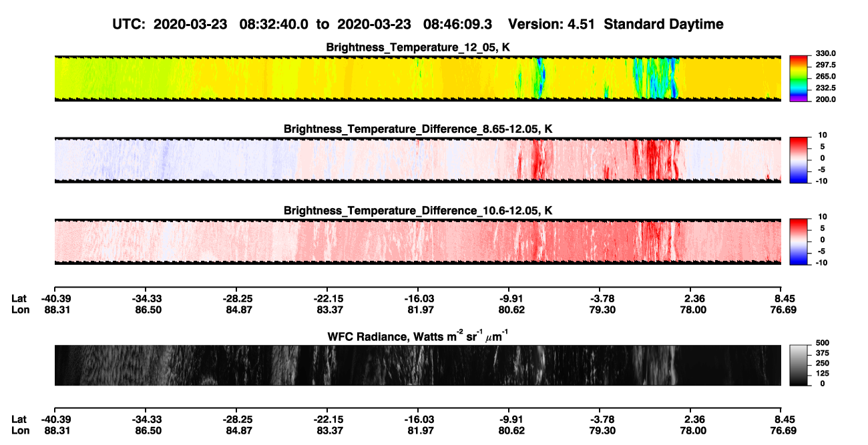The height and width of the screenshot is (445, 868).
Task: Click the 250 tick on WFC Radiance colorbar
Action: (x=823, y=362)
